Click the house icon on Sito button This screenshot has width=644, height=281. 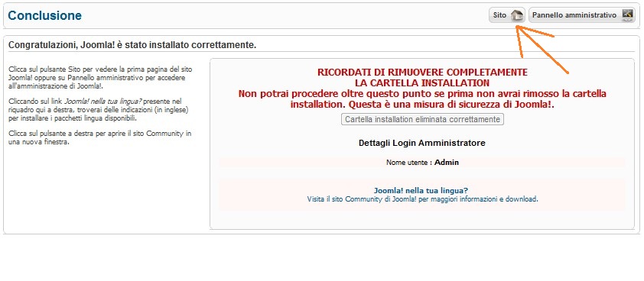517,15
